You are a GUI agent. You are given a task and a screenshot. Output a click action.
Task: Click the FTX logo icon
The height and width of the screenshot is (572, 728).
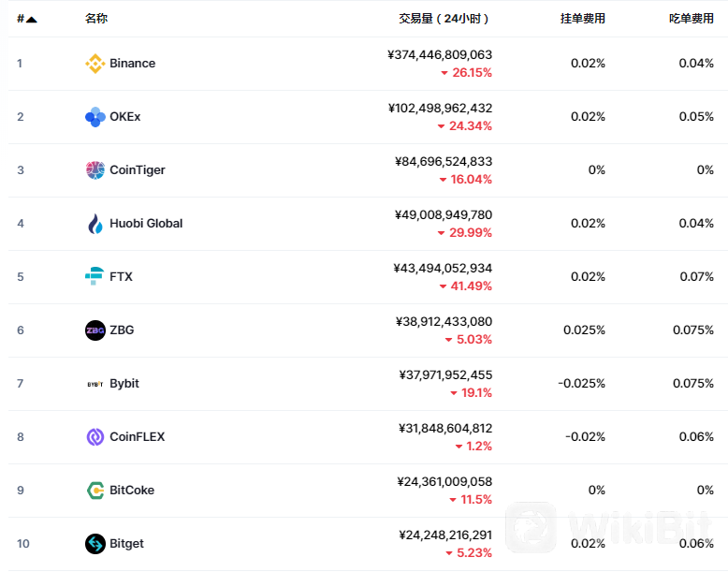[95, 276]
